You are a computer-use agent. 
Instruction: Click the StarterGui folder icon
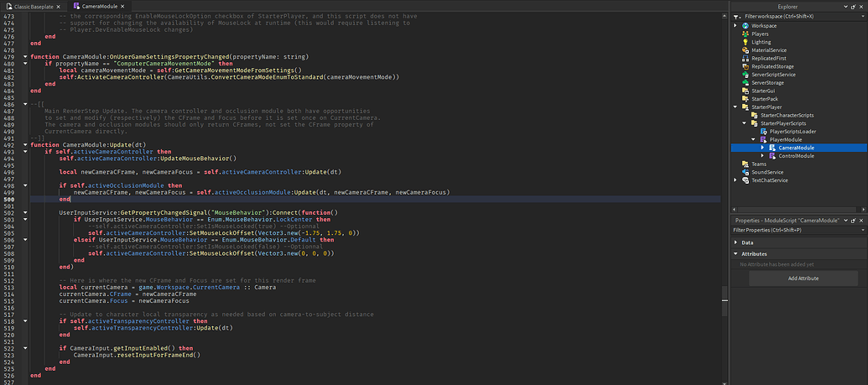click(745, 91)
